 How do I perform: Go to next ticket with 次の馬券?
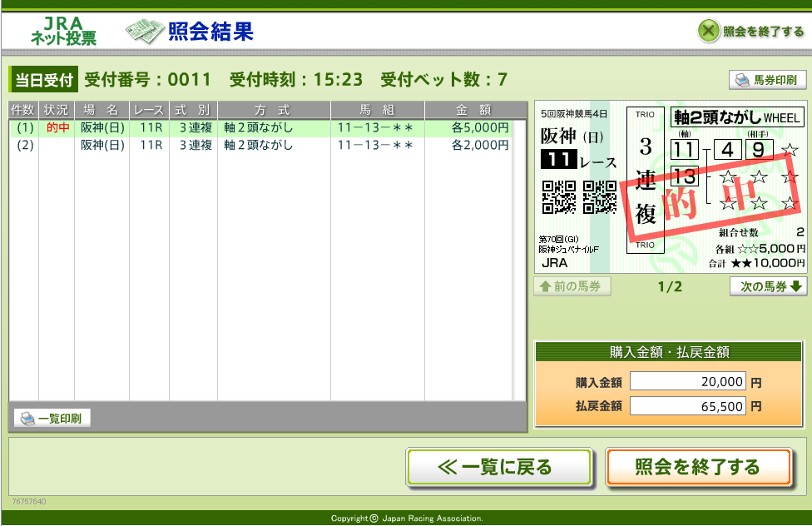pyautogui.click(x=769, y=286)
